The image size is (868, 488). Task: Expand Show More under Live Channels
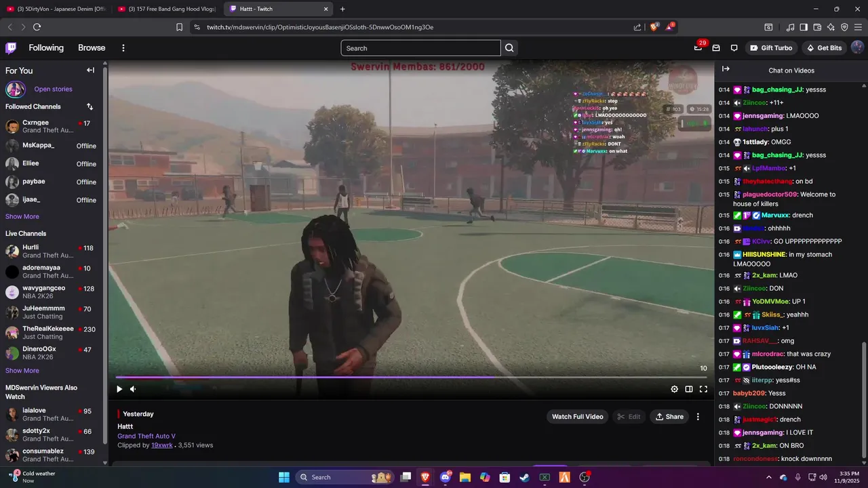tap(22, 371)
